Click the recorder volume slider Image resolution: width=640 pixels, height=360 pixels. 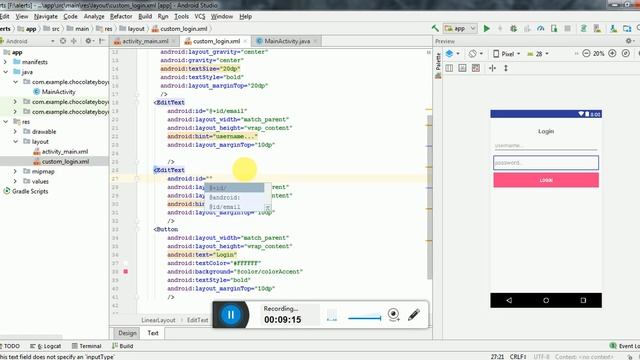[x=364, y=318]
